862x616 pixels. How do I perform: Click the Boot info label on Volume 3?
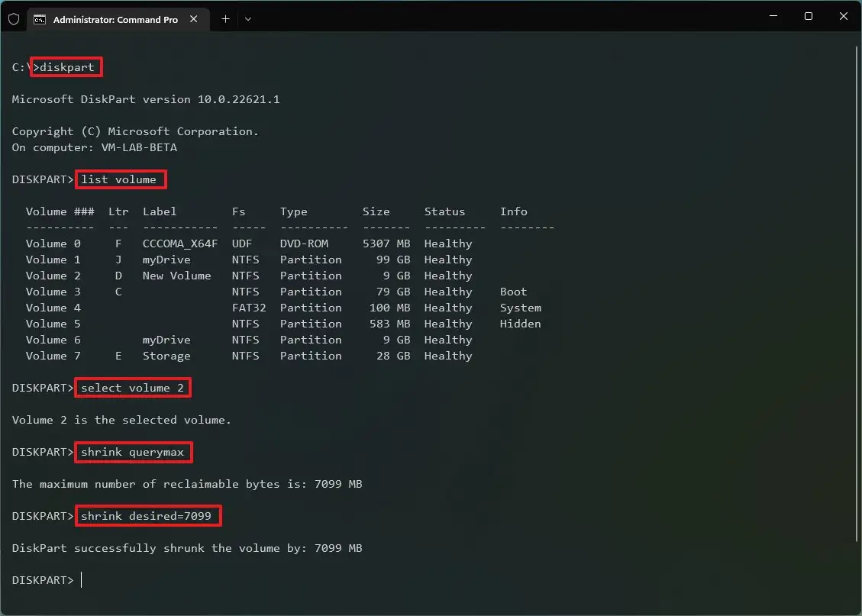(x=513, y=292)
